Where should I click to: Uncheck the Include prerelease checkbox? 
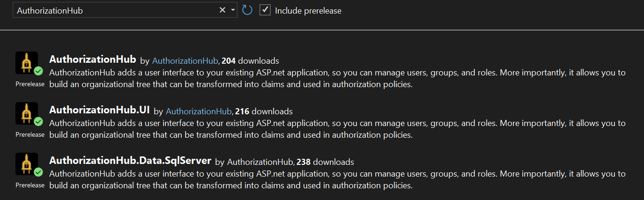(x=265, y=10)
